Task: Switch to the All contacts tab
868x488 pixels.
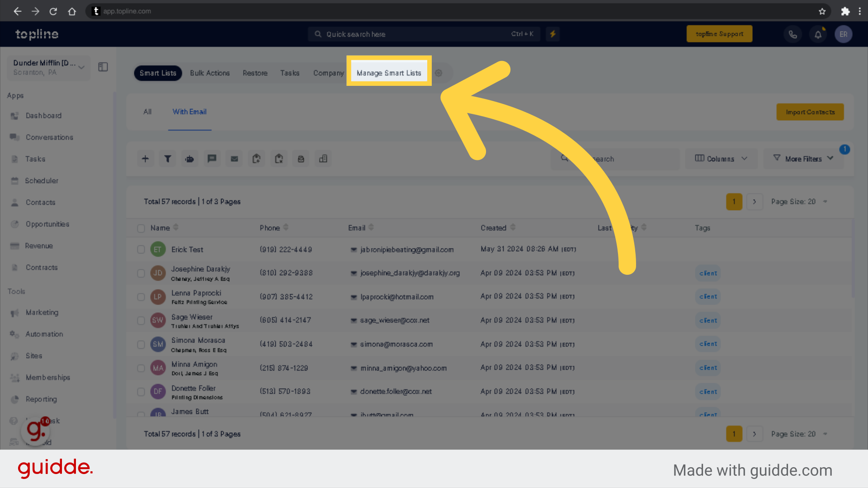Action: 148,112
